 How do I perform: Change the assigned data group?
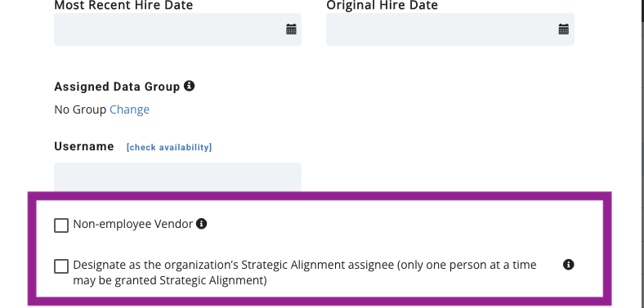(x=129, y=109)
